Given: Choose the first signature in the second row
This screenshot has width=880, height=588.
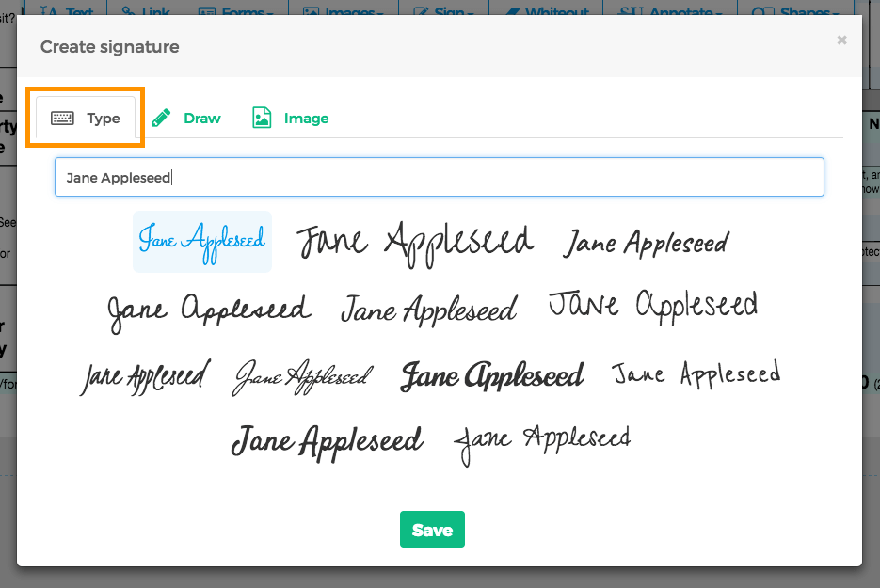Looking at the screenshot, I should pyautogui.click(x=208, y=310).
